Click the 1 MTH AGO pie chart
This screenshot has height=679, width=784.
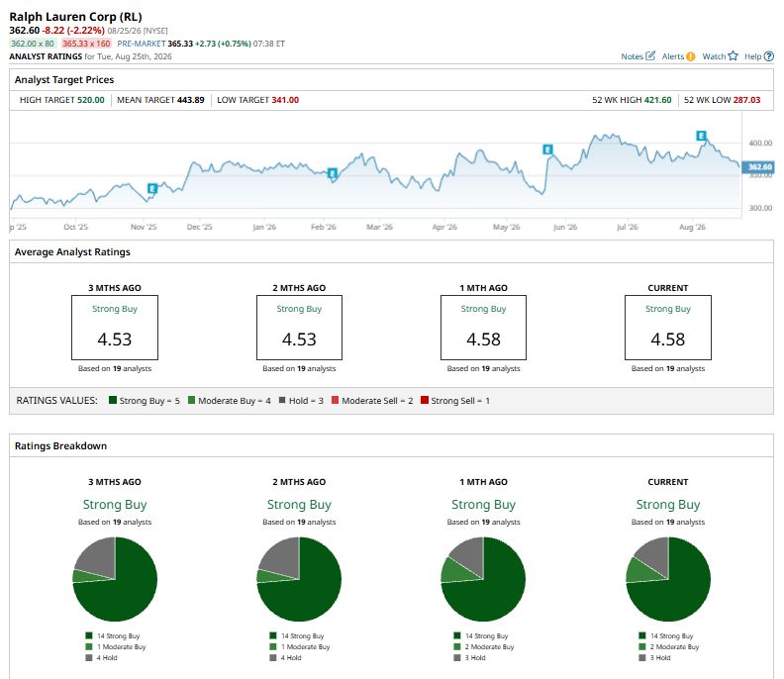click(483, 579)
